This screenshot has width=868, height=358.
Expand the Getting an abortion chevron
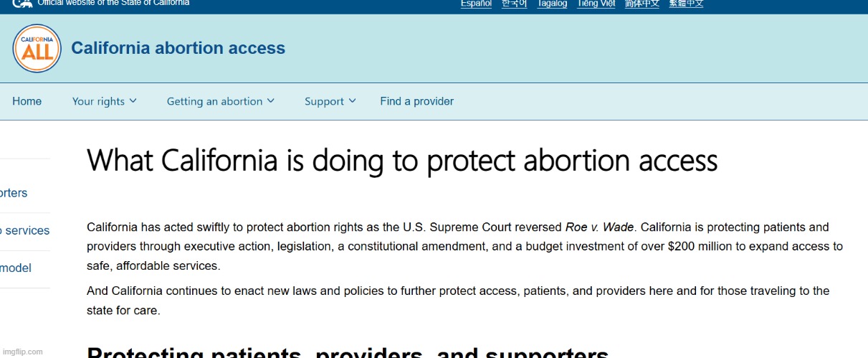pos(271,101)
